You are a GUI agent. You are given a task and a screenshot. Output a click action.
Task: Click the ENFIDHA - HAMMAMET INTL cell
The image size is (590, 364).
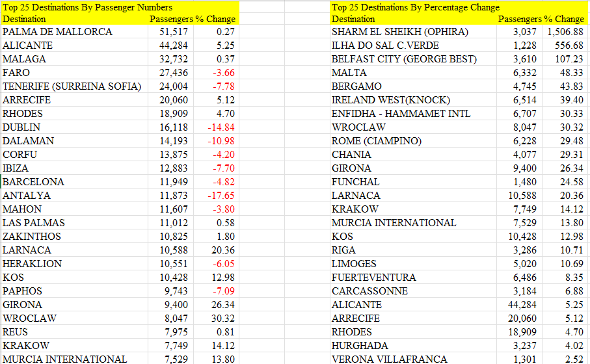tap(413, 114)
